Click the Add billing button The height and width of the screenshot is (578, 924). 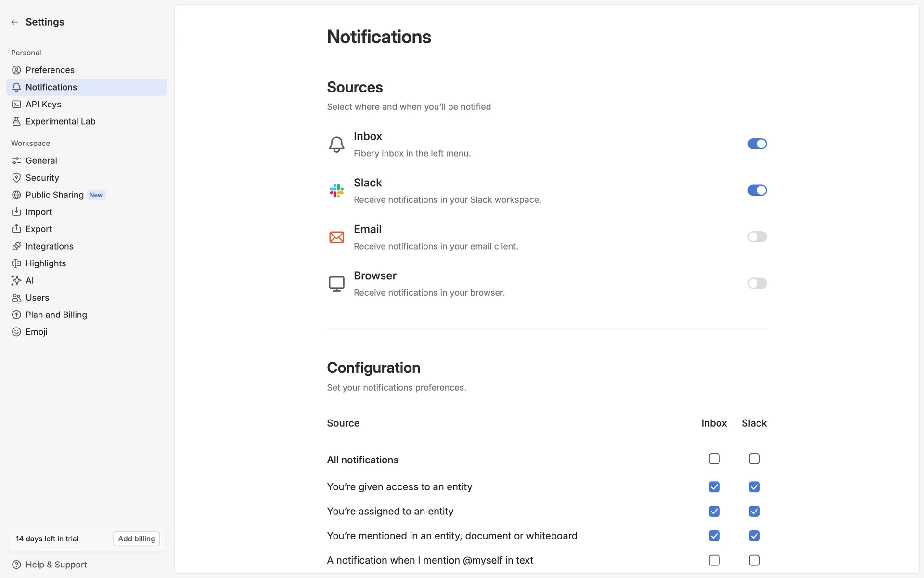click(137, 539)
